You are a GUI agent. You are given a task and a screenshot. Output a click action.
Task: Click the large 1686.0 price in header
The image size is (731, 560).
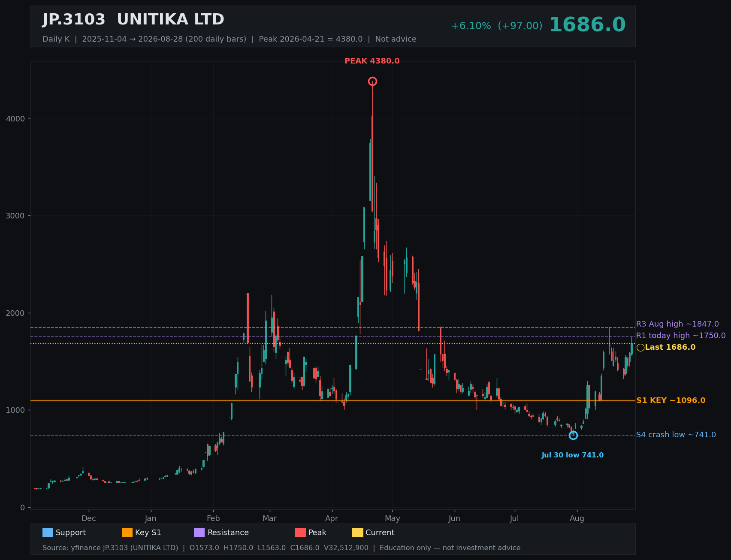pyautogui.click(x=587, y=25)
